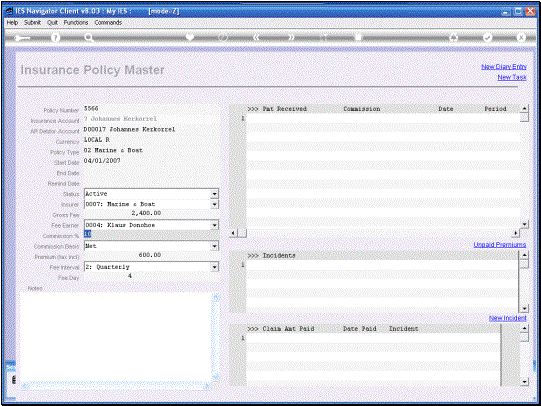Go to previous record with double-left arrows

pyautogui.click(x=256, y=37)
